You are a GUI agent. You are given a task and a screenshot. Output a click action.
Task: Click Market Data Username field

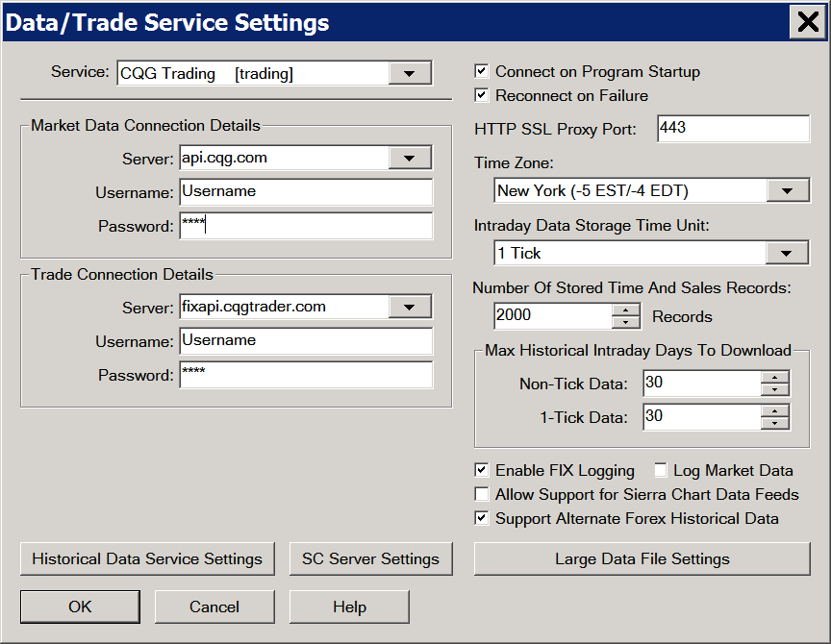(x=306, y=191)
